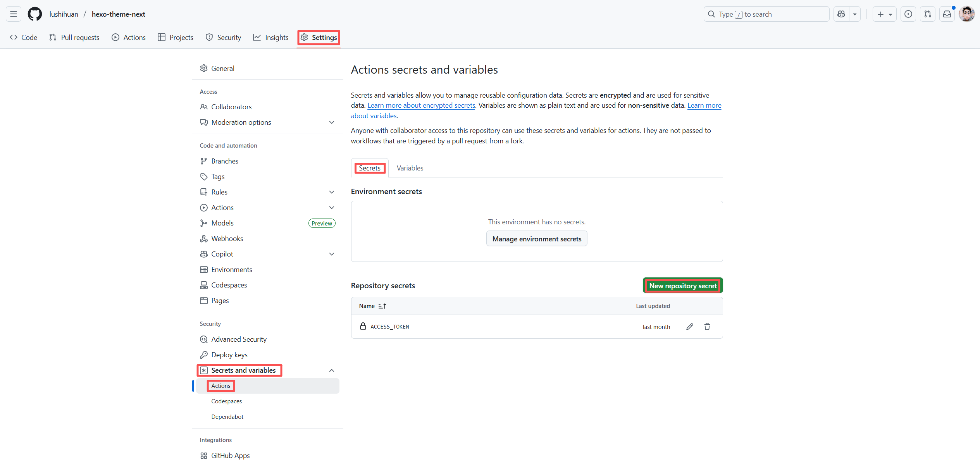Open Learn more about encrypted secrets link

[421, 105]
